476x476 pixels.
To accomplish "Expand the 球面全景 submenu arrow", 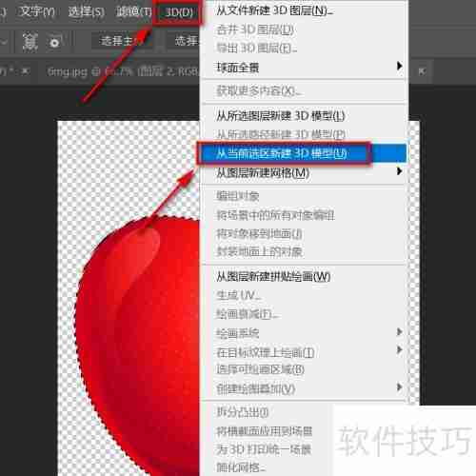I will tap(399, 66).
